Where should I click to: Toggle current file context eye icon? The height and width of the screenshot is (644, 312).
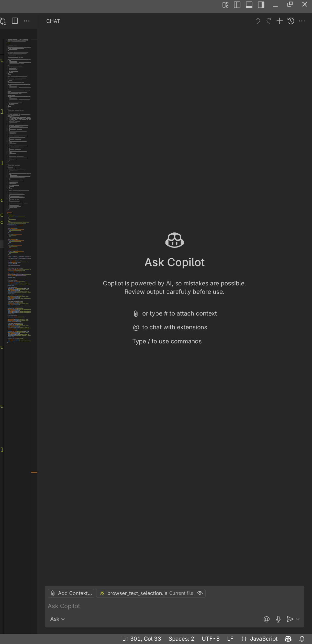[x=200, y=593]
